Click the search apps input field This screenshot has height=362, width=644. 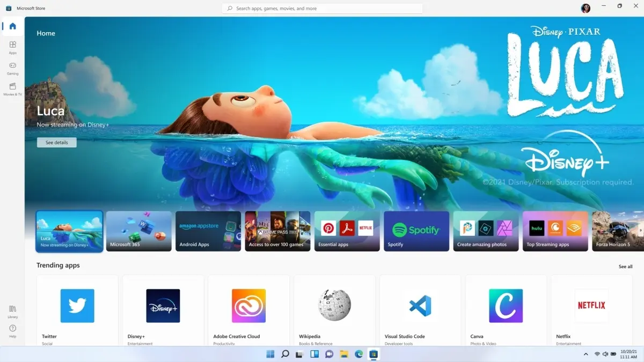pos(323,9)
